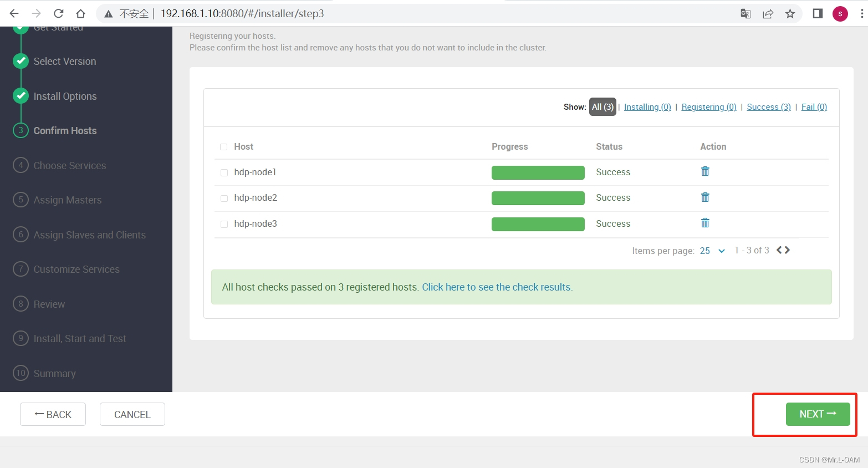Click hdp-node1 progress bar
The height and width of the screenshot is (468, 868).
[538, 172]
